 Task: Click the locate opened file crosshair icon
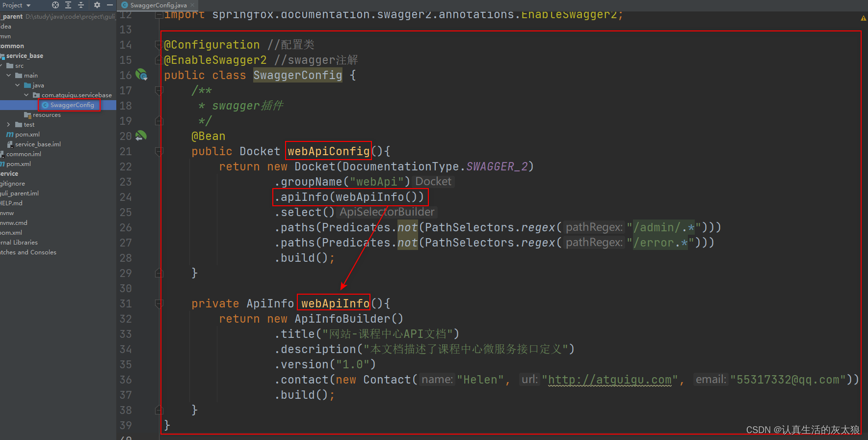tap(55, 5)
